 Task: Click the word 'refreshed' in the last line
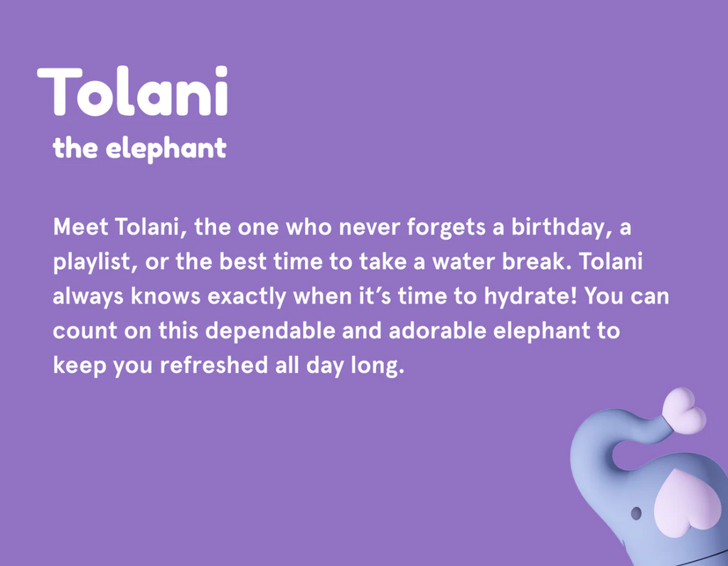(x=214, y=365)
